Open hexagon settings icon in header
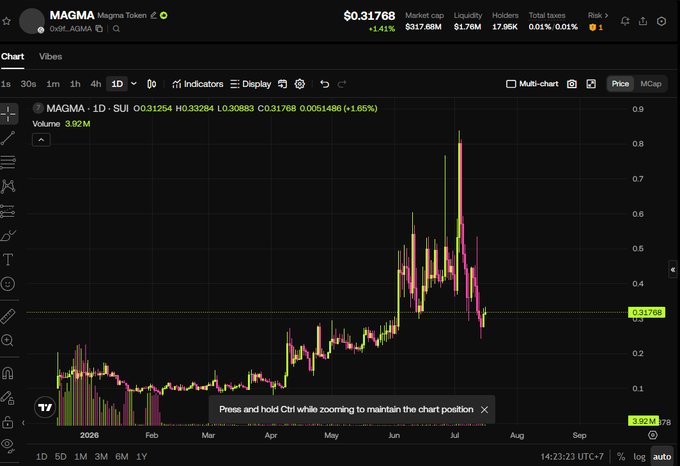This screenshot has width=680, height=466. [x=661, y=21]
